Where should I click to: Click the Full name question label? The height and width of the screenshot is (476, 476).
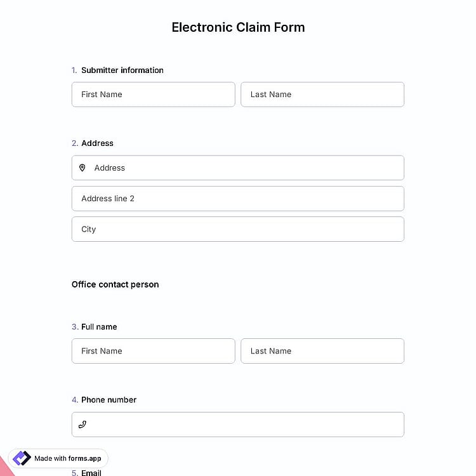tap(99, 327)
